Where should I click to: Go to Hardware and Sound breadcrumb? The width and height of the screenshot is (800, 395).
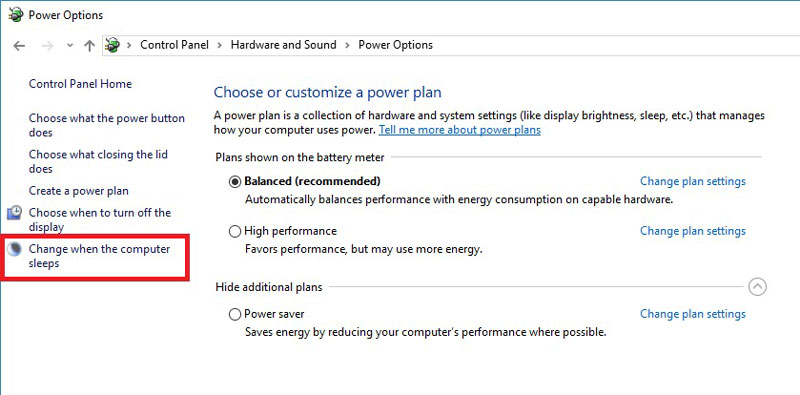(x=284, y=45)
